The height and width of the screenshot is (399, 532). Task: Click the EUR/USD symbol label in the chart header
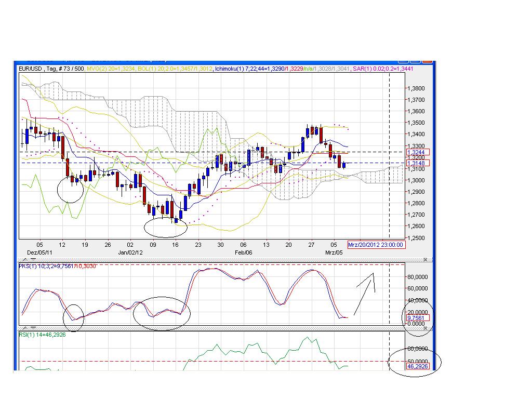(30, 69)
